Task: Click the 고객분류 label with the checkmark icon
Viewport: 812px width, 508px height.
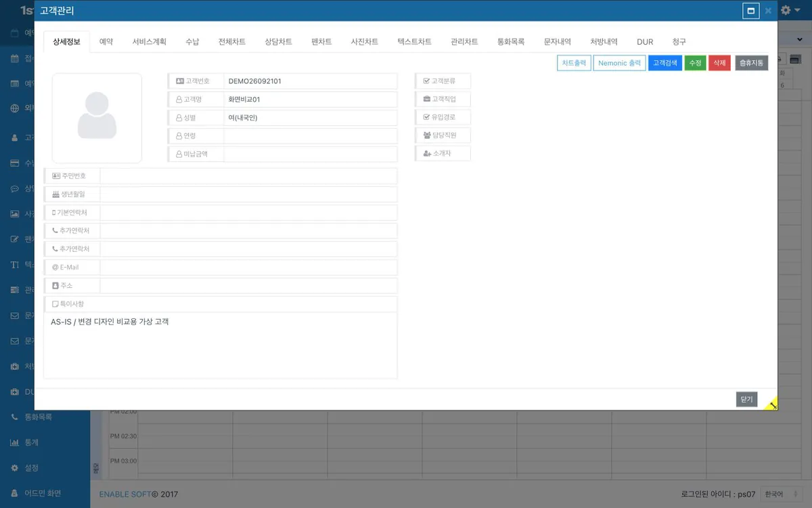Action: pyautogui.click(x=443, y=81)
